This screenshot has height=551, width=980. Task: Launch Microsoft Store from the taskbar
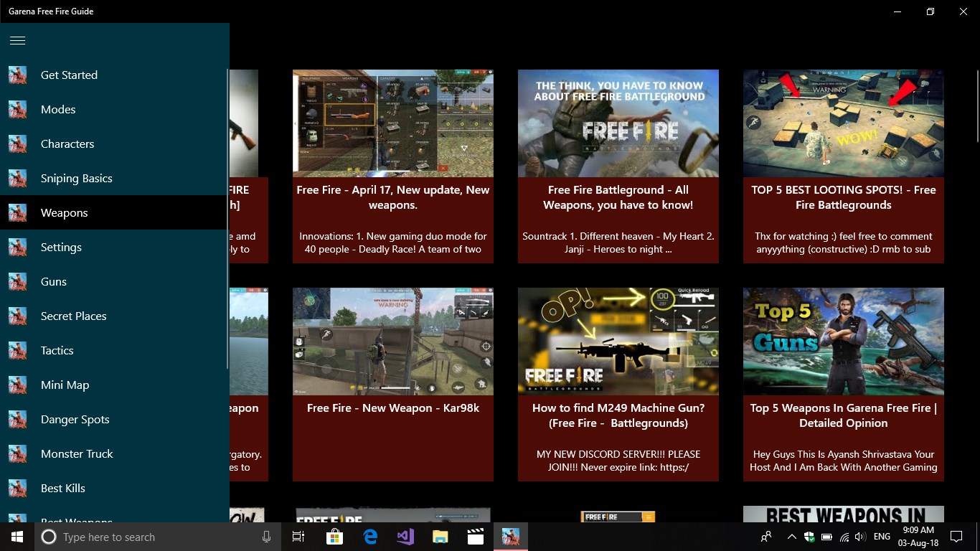[334, 537]
